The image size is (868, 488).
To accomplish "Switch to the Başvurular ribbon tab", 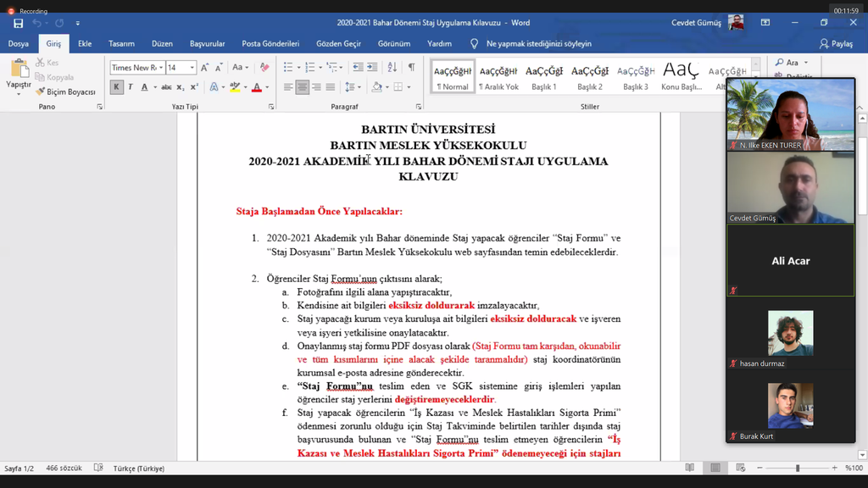I will (208, 44).
